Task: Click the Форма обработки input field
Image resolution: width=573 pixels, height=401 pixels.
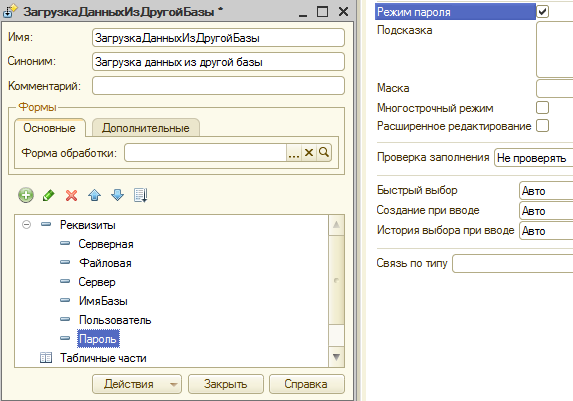Action: tap(205, 152)
